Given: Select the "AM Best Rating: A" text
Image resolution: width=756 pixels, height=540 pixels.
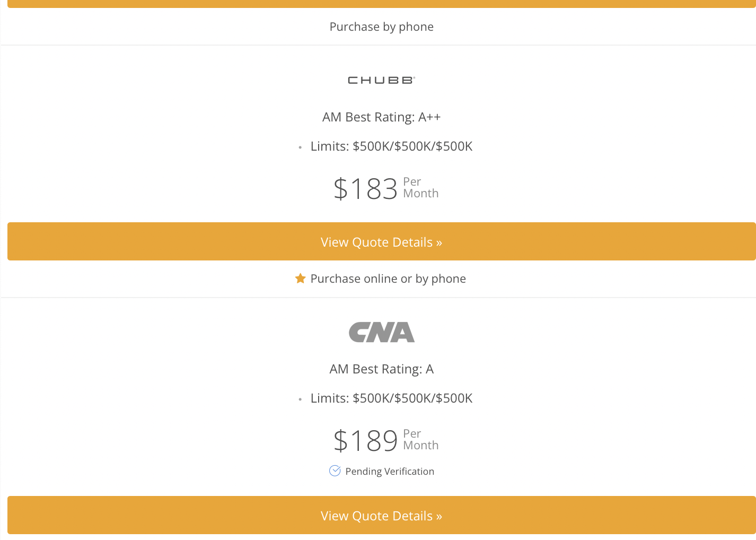Looking at the screenshot, I should tap(381, 369).
